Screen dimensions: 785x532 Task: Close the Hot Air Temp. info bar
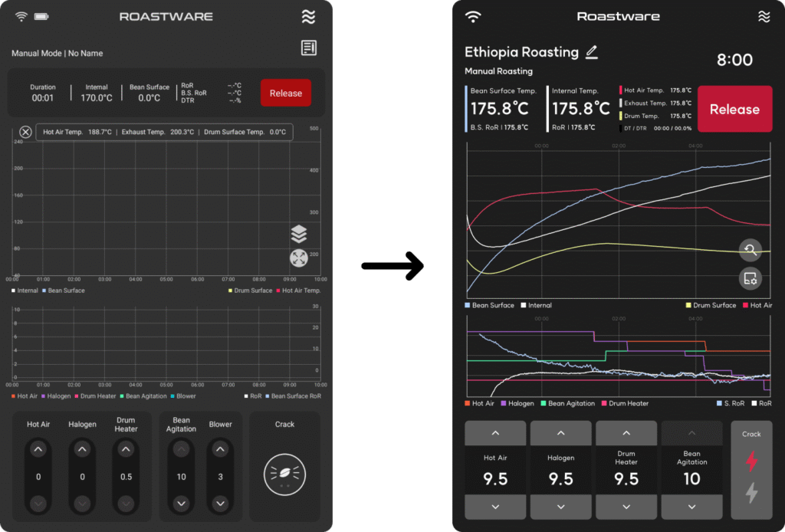pyautogui.click(x=25, y=132)
